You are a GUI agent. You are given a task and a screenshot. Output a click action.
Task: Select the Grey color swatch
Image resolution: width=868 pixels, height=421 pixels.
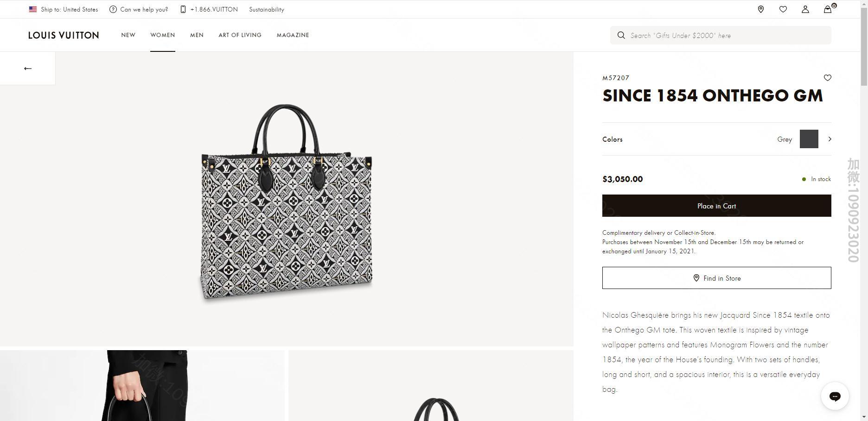coord(809,139)
